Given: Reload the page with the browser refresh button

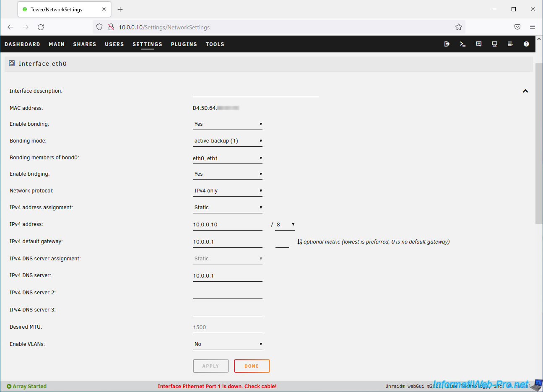Looking at the screenshot, I should (x=41, y=27).
